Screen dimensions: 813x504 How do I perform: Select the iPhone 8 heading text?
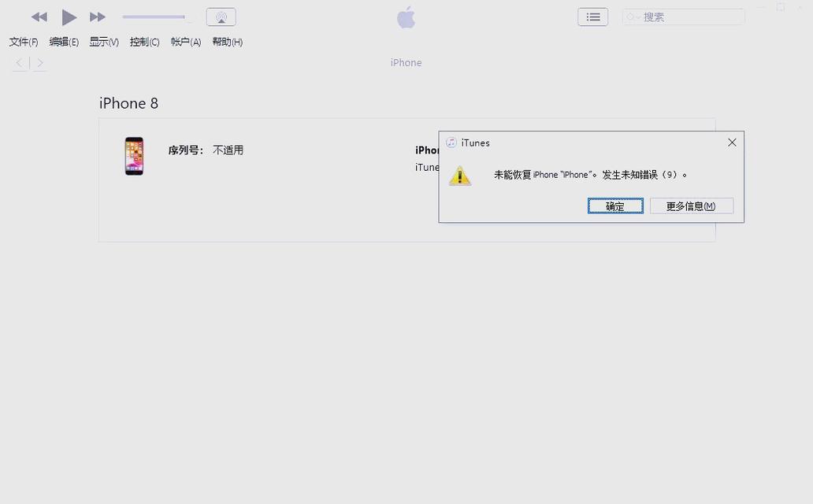[x=128, y=103]
